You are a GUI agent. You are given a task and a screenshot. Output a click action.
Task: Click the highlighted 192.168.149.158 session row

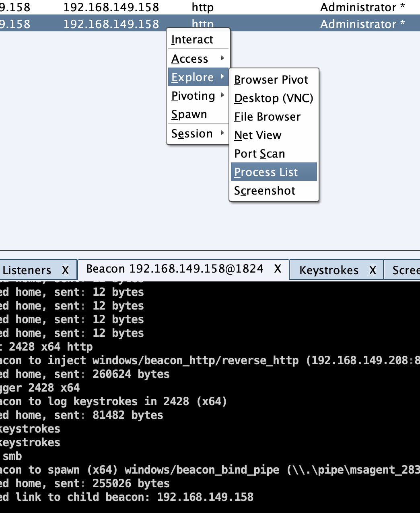[x=210, y=24]
